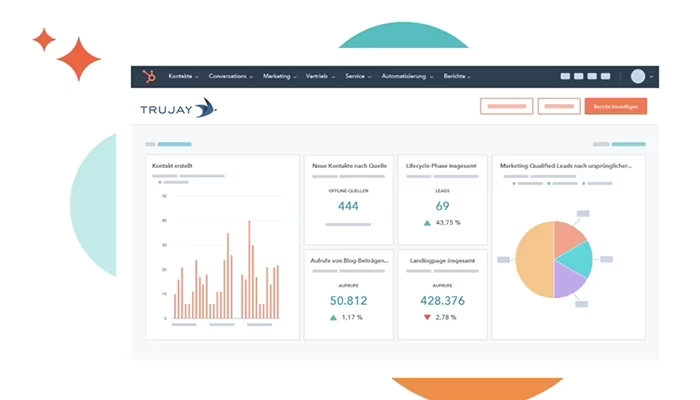This screenshot has width=700, height=400.
Task: Click the HubSpot sprocket logo
Action: pos(150,76)
